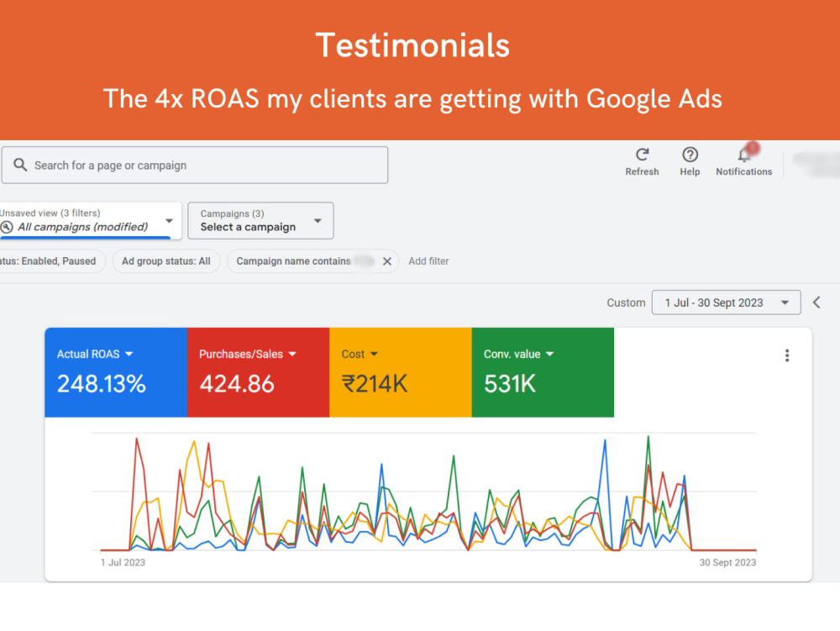Open the Select a campaign dropdown
840x631 pixels.
tap(260, 220)
